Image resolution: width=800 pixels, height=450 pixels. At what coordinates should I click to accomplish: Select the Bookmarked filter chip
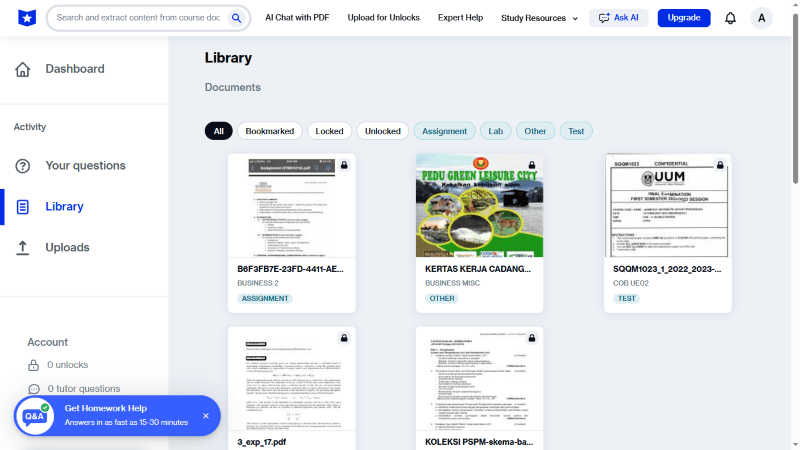coord(270,131)
